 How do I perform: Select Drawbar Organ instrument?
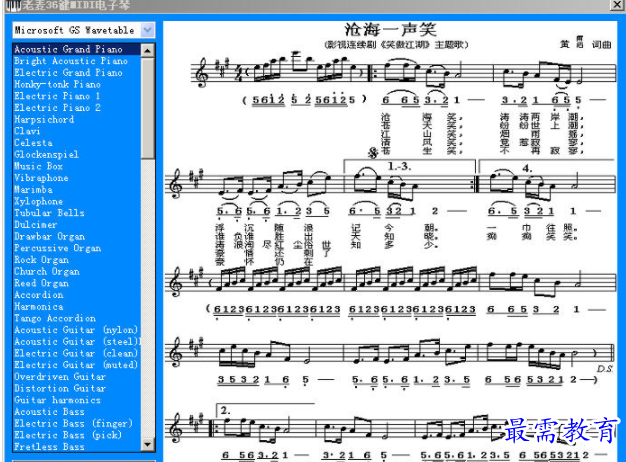tap(77, 236)
